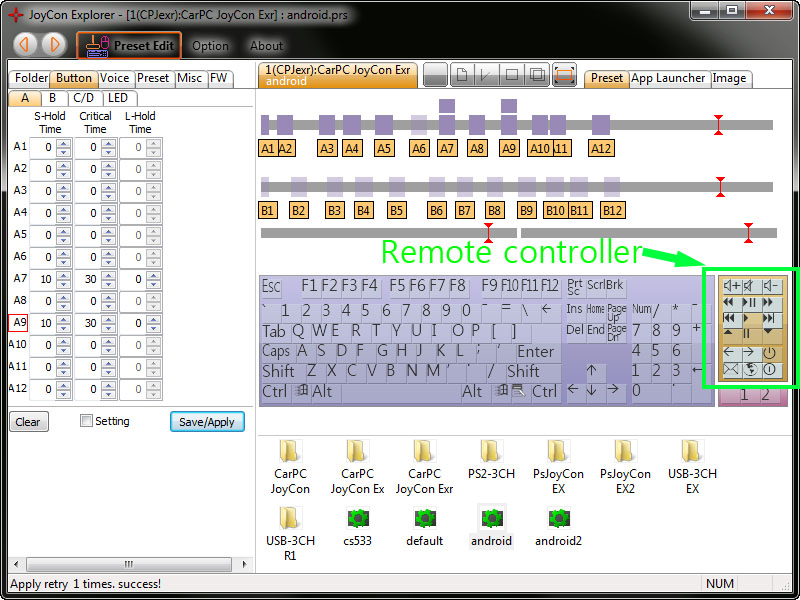Click the back navigation arrow
The image size is (800, 600).
tap(24, 45)
